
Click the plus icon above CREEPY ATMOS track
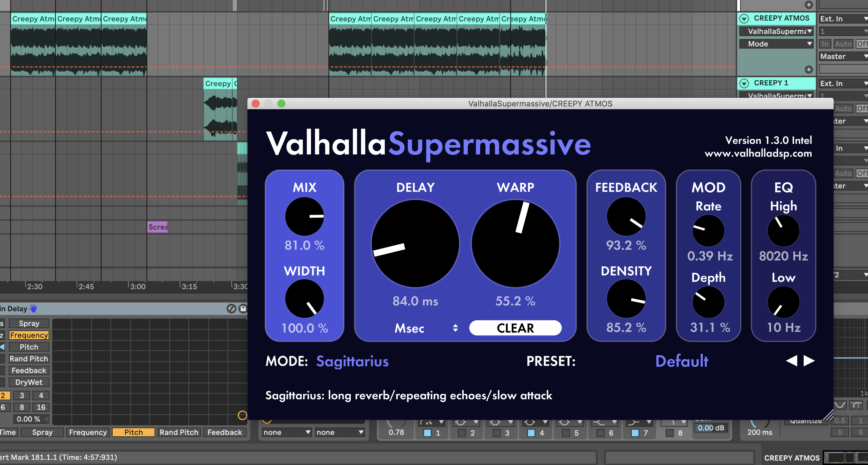(x=809, y=5)
